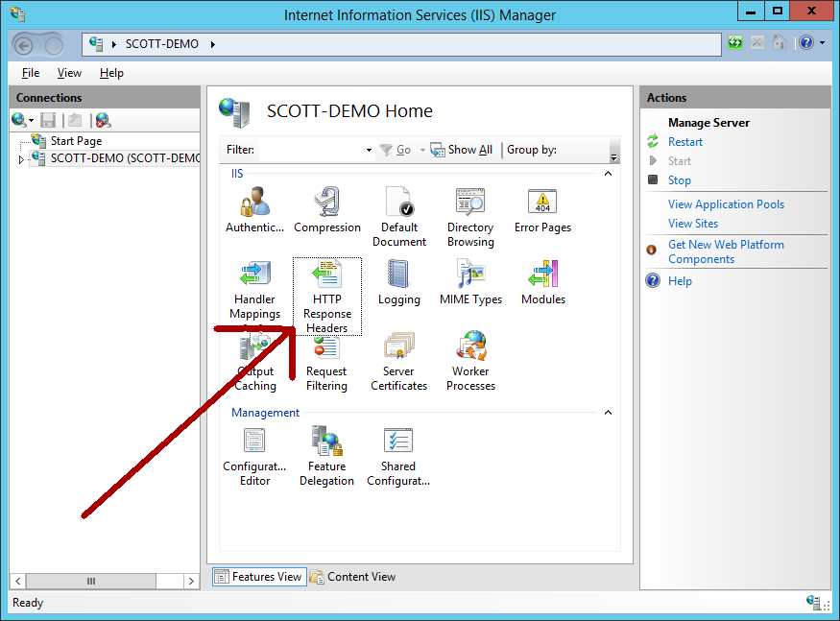Open the View Sites link

coord(693,224)
